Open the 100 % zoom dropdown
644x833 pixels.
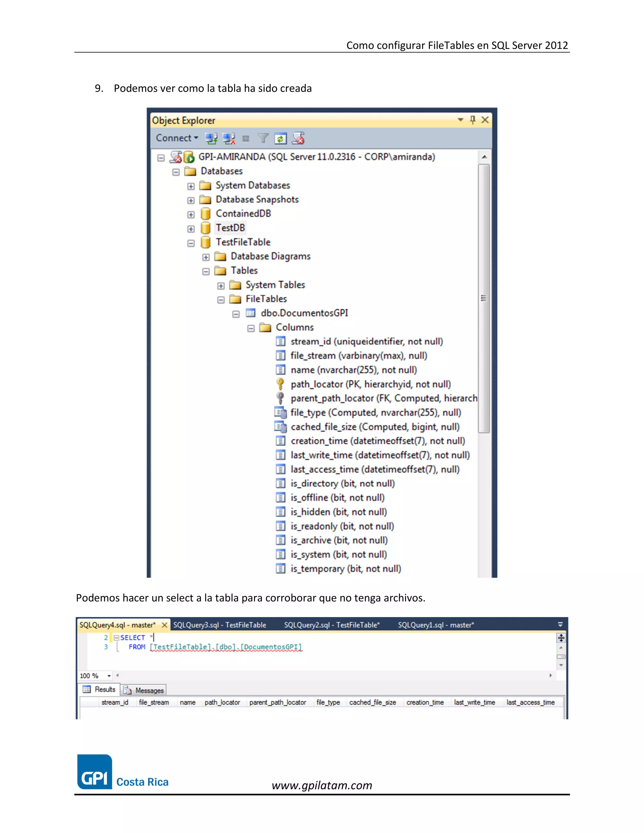point(109,676)
